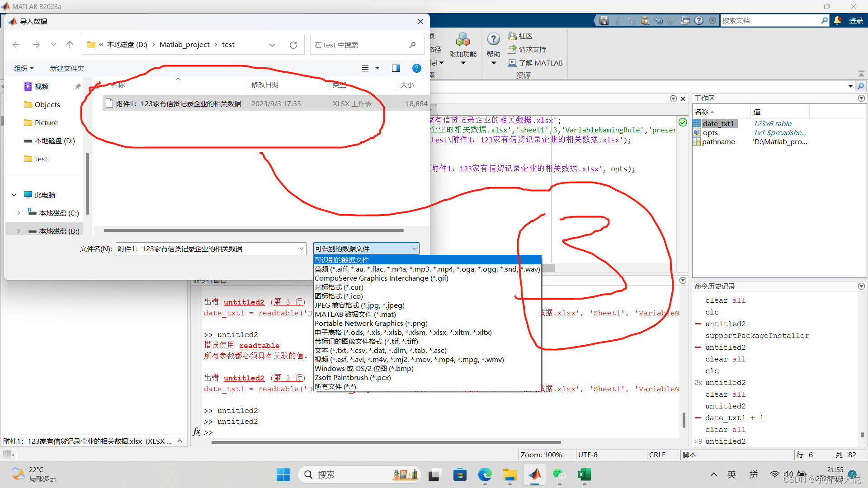868x488 pixels.
Task: Open Objects folder in navigation pane
Action: (x=47, y=104)
